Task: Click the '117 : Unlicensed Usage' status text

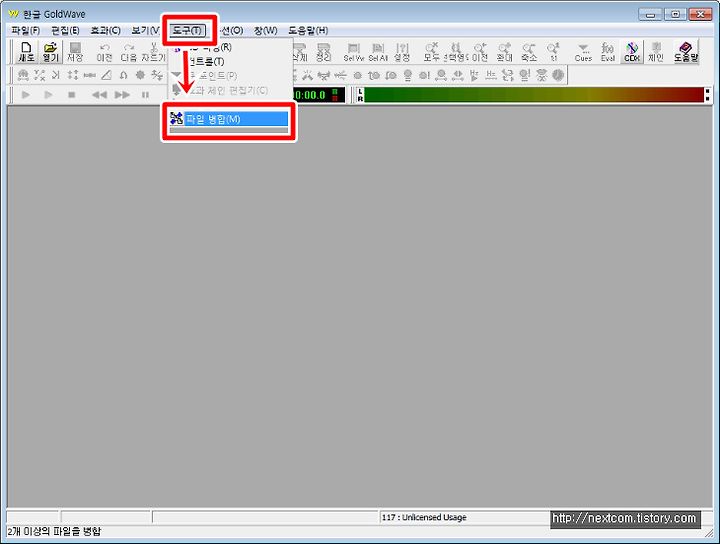Action: [424, 517]
